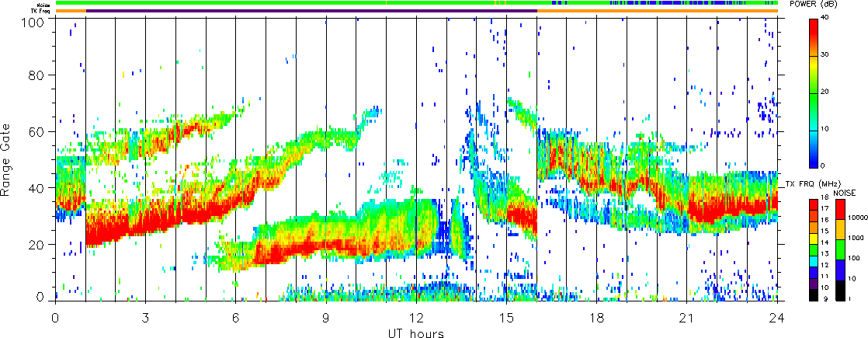Click the yellow 14–15 MHz swatch in the TX FRQ legend

point(814,239)
